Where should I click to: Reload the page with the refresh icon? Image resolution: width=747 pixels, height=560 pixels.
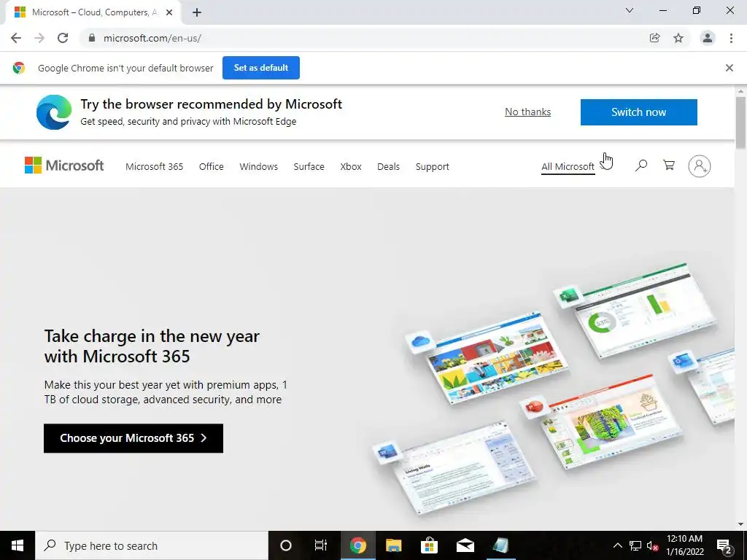coord(63,38)
